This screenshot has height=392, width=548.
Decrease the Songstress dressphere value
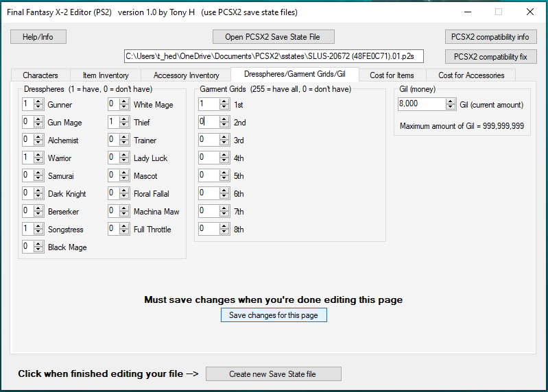38,232
